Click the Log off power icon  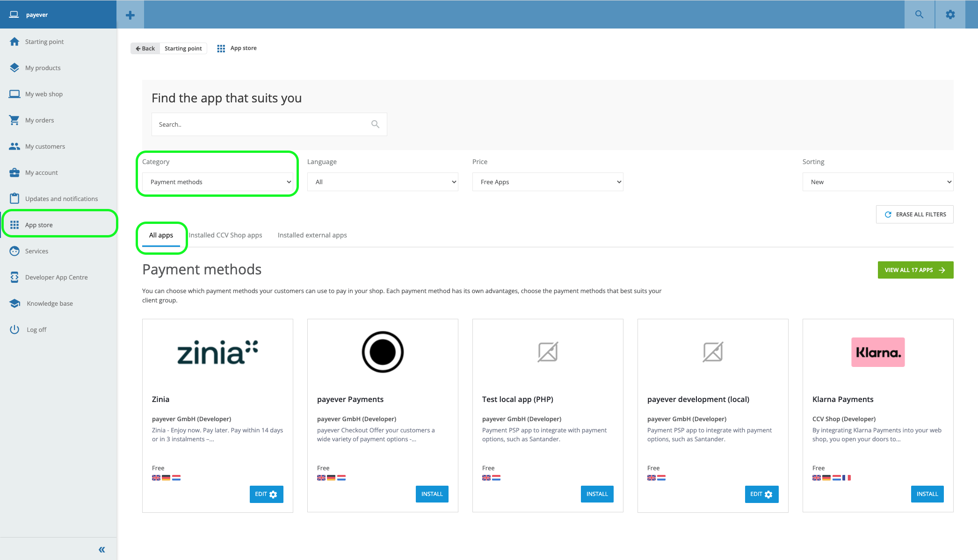(x=14, y=330)
